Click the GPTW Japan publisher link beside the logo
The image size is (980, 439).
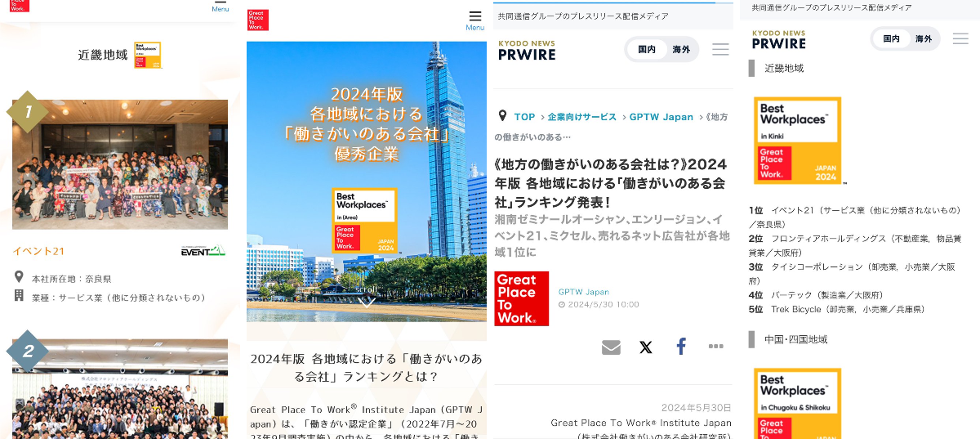click(x=584, y=292)
